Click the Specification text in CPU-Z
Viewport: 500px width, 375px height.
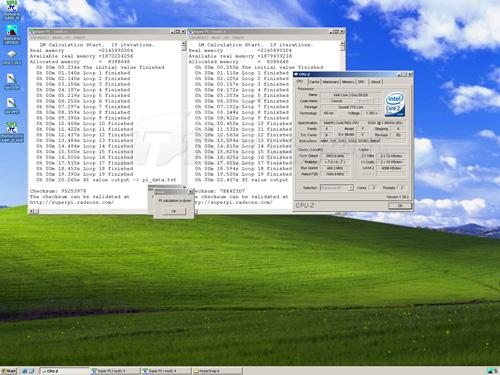(363, 123)
